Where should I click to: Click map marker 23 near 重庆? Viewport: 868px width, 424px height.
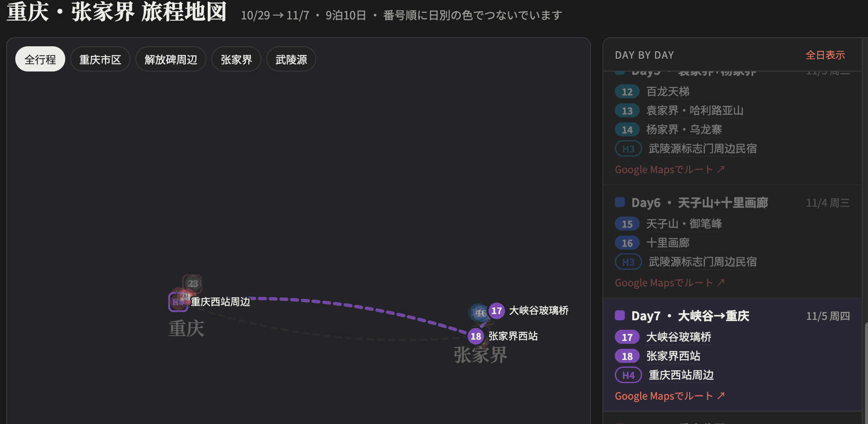(x=192, y=283)
